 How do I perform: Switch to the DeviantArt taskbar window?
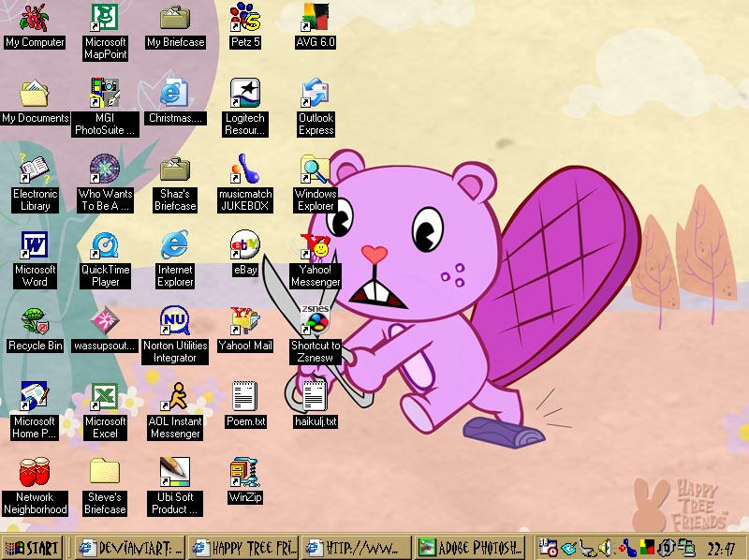[x=130, y=548]
